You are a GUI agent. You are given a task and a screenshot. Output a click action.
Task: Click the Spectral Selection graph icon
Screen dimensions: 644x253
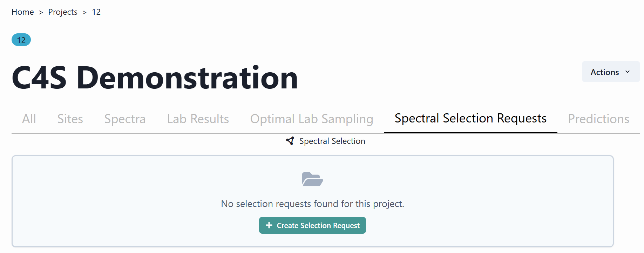click(290, 141)
